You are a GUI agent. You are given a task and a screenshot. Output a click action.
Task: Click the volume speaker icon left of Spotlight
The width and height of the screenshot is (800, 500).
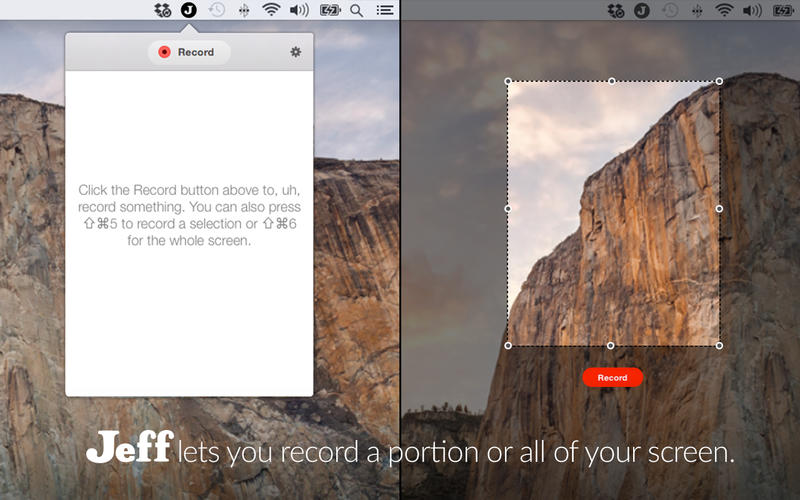coord(299,11)
